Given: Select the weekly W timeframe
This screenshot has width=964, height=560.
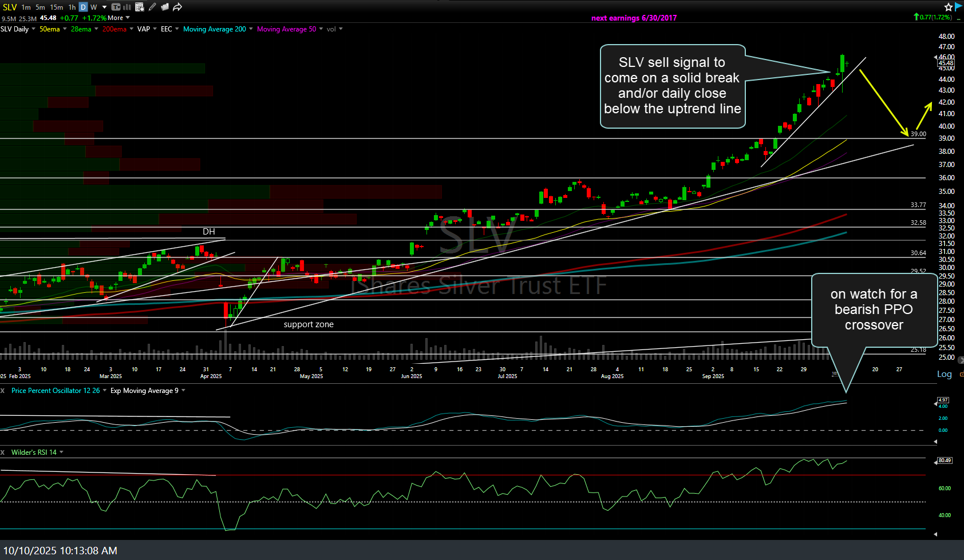Looking at the screenshot, I should 93,7.
